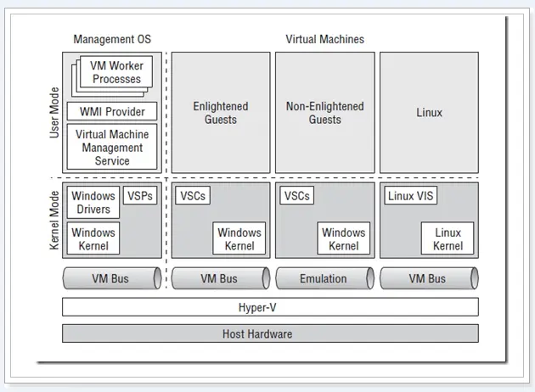The height and width of the screenshot is (392, 535).
Task: Select the Linux Kernel box
Action: [x=448, y=238]
